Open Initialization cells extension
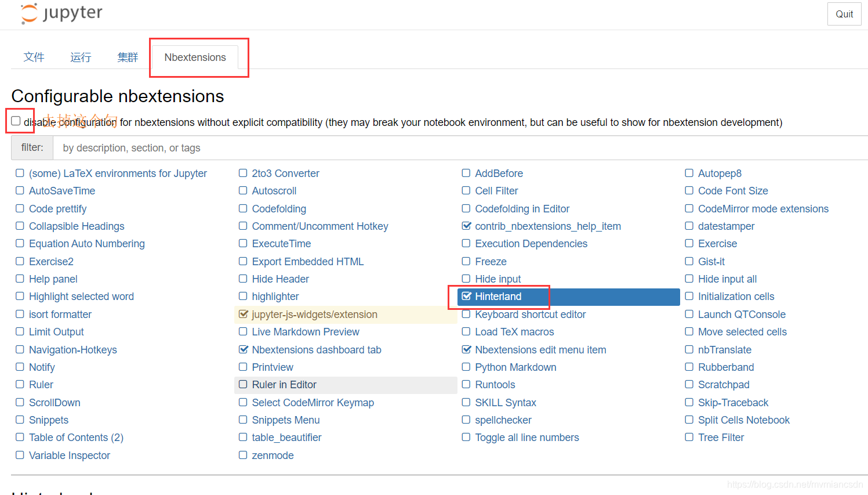This screenshot has height=495, width=868. (736, 297)
